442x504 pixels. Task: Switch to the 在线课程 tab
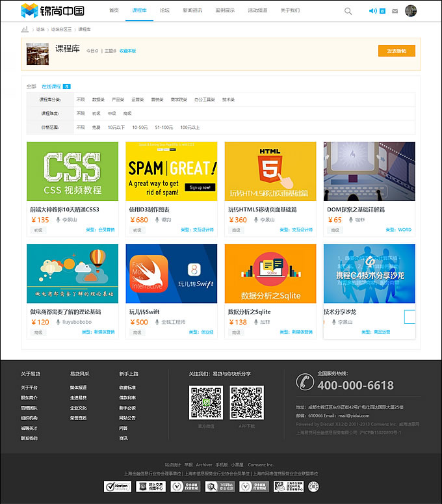pyautogui.click(x=51, y=86)
